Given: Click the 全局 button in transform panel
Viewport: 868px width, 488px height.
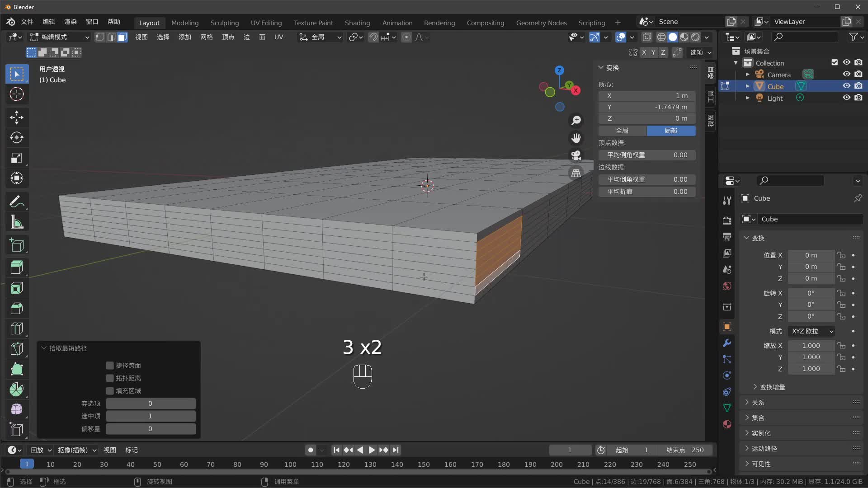Looking at the screenshot, I should click(622, 131).
